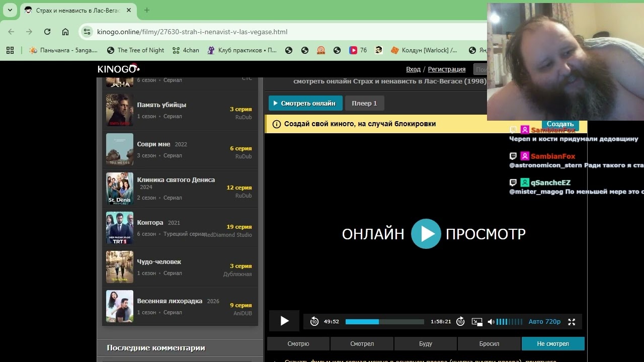Open the globe bookmark right after Клуб практиков

[288, 50]
